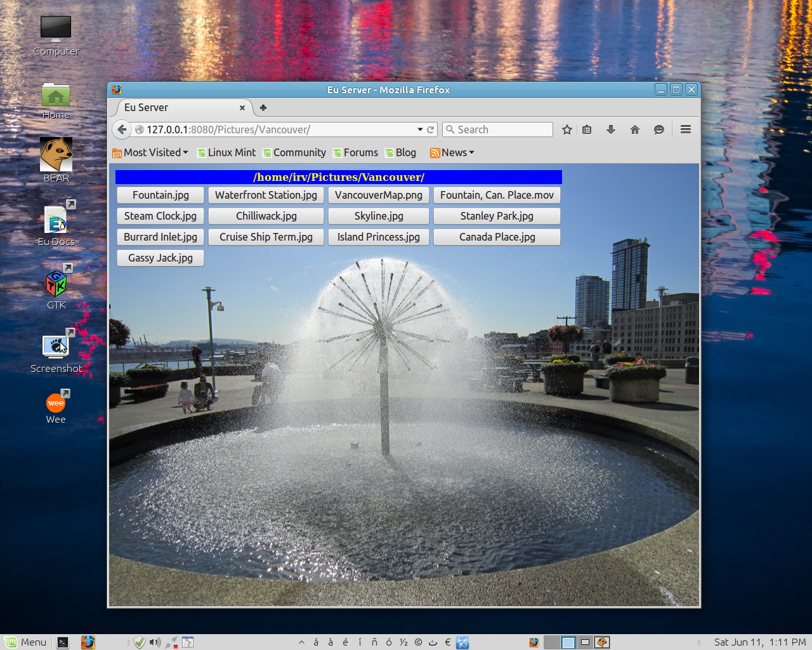This screenshot has height=650, width=812.
Task: Play the Fountain, Can. Place.mov file
Action: [497, 195]
